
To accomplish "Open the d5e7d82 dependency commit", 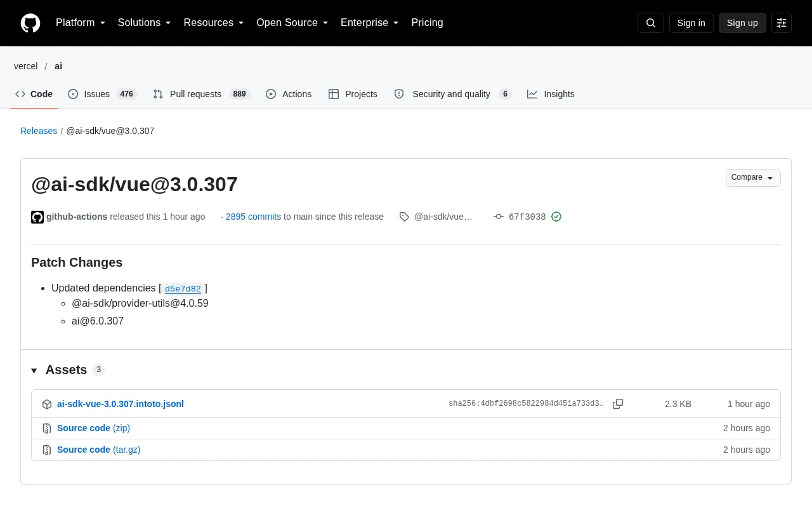I will pyautogui.click(x=183, y=289).
